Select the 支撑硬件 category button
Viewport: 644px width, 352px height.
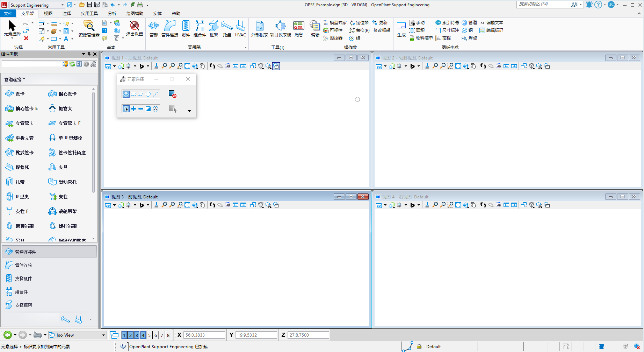[x=23, y=279]
